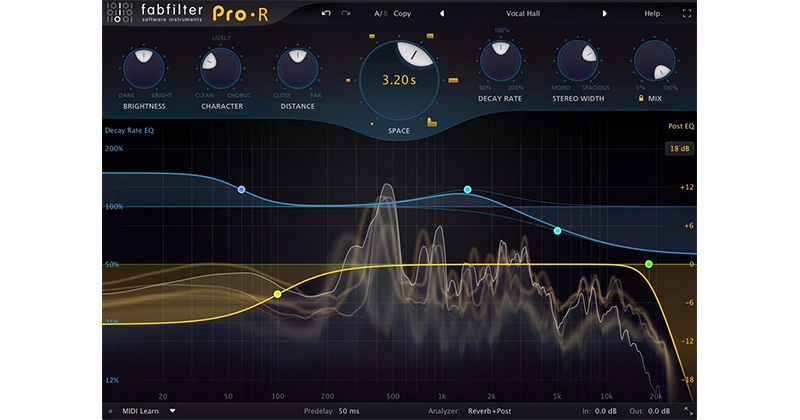Click the MIDI indicator dot left of MIDI Learn
Image resolution: width=800 pixels, height=420 pixels.
tap(110, 411)
